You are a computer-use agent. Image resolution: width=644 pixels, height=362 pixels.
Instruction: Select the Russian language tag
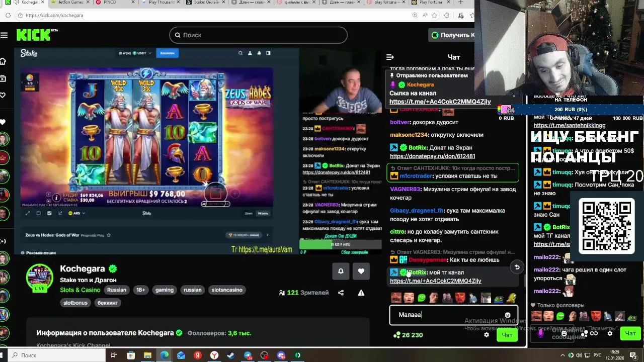click(x=117, y=290)
